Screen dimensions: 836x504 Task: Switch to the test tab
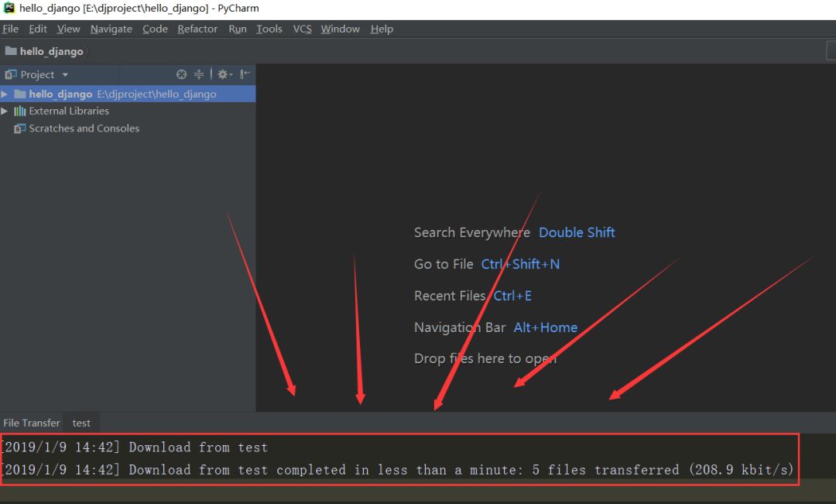point(81,422)
